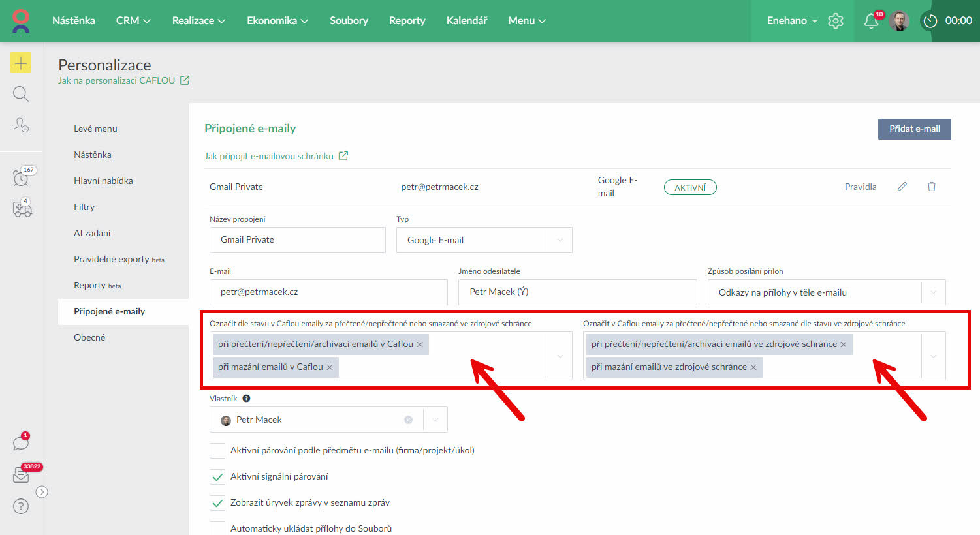Open the Ekonomika menu in top navigation

277,21
